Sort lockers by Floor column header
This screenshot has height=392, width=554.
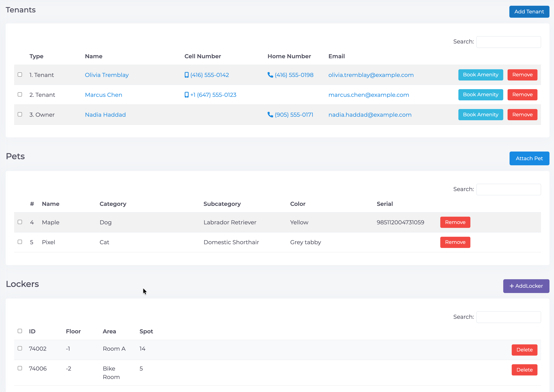pos(73,331)
